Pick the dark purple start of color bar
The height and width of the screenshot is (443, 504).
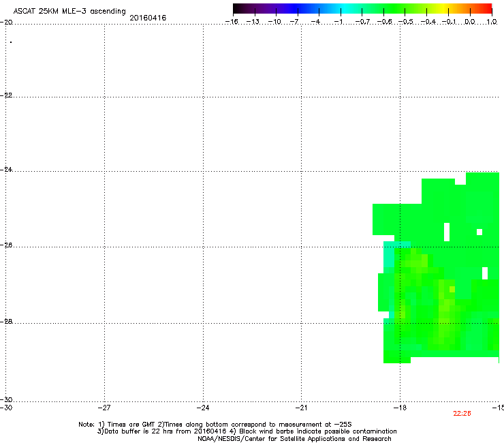pyautogui.click(x=240, y=8)
